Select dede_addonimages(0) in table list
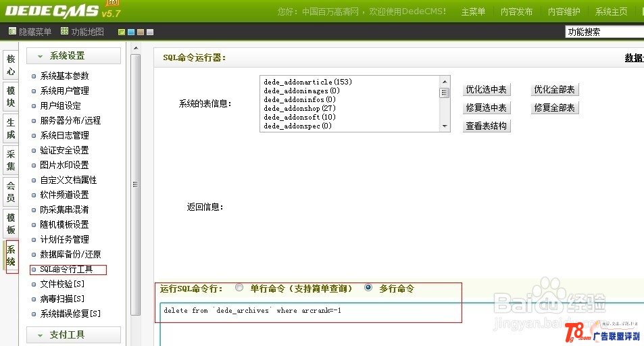 coord(301,91)
